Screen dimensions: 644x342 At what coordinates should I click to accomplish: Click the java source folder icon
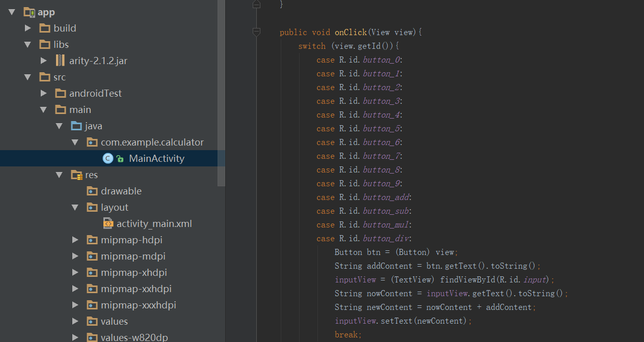click(x=76, y=126)
